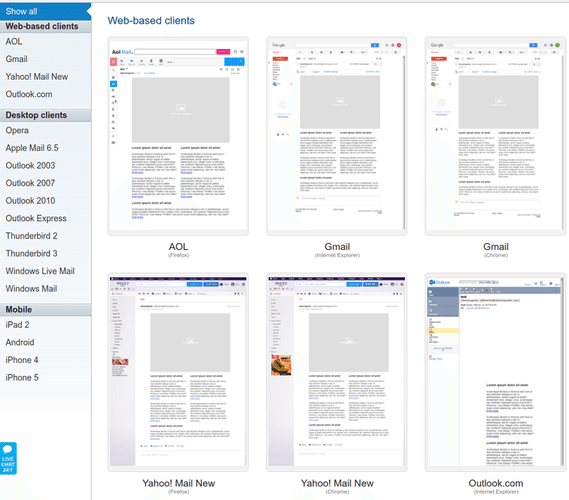Open Thunderbird 2 preview
The height and width of the screenshot is (500, 569).
point(31,236)
